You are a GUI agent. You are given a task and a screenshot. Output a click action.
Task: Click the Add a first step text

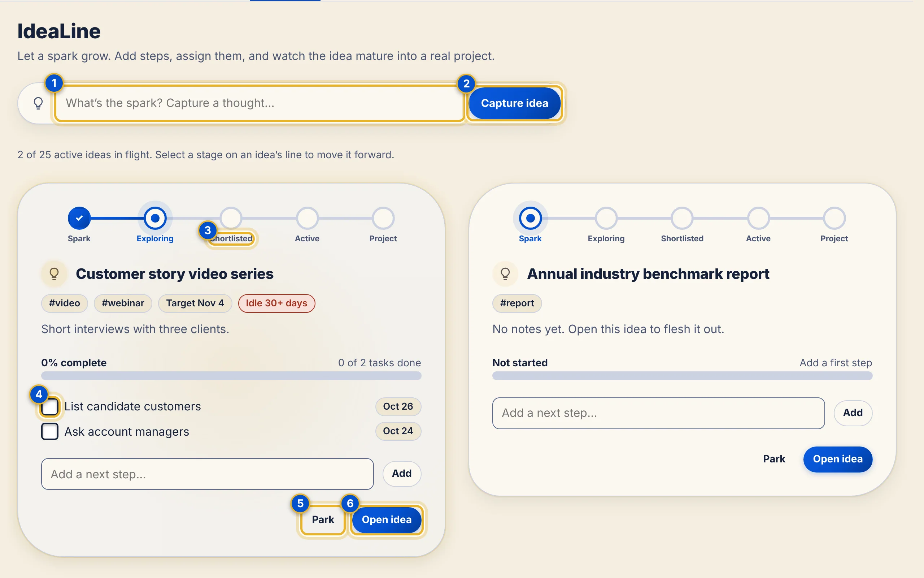click(x=836, y=363)
